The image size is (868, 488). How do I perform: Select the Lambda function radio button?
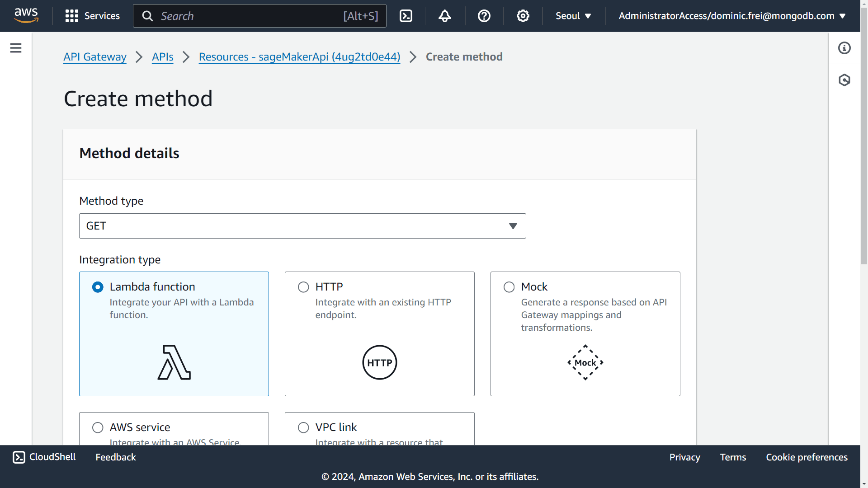(x=98, y=286)
